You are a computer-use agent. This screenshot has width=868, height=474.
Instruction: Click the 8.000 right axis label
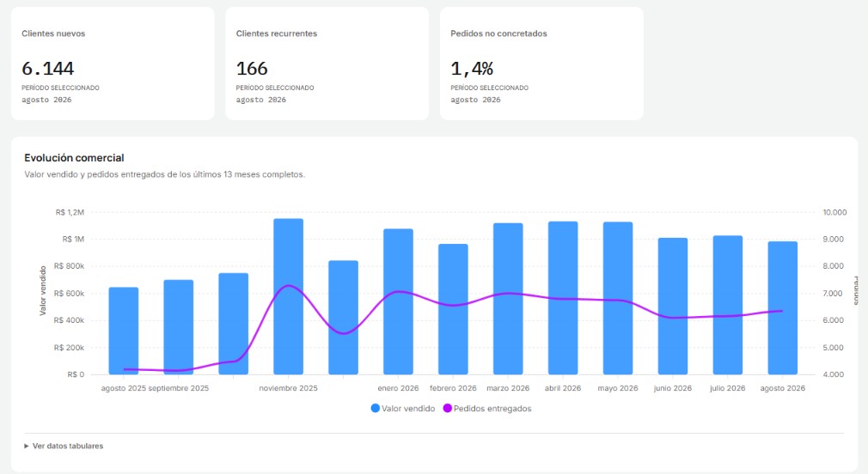[833, 266]
